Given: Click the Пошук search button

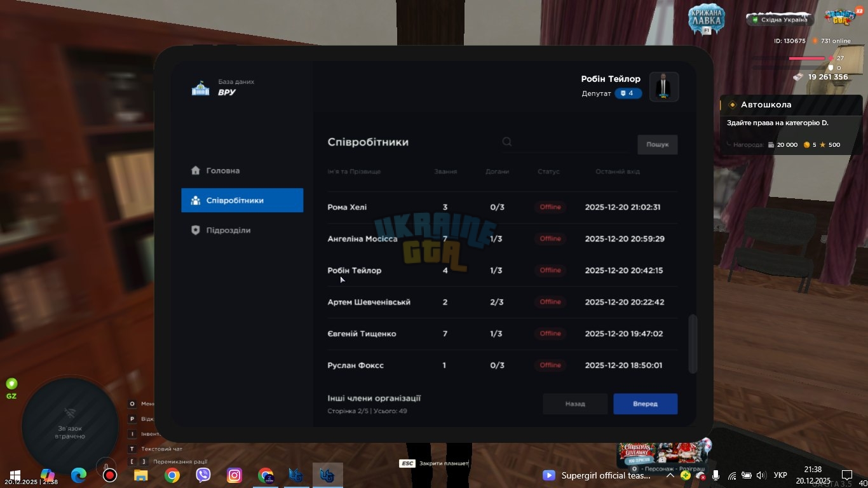Looking at the screenshot, I should click(x=658, y=144).
